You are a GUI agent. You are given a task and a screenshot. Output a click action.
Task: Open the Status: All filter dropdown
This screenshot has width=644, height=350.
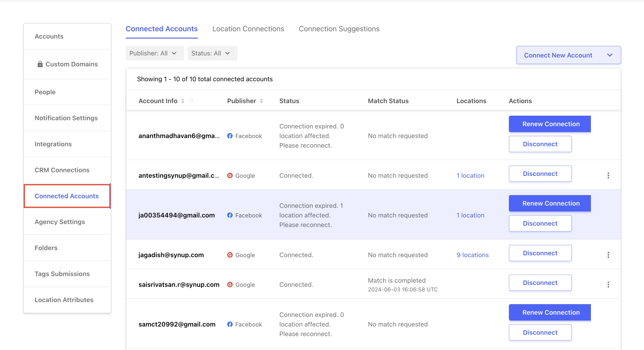(212, 53)
